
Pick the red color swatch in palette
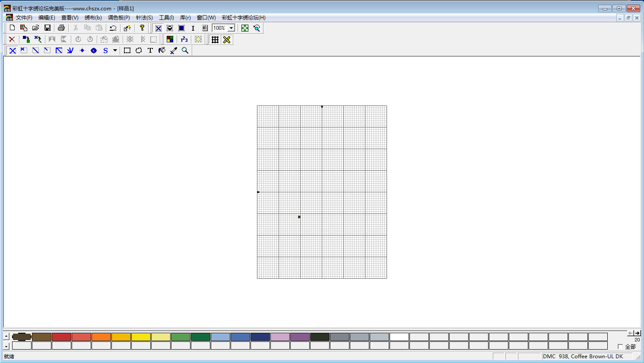coord(61,337)
